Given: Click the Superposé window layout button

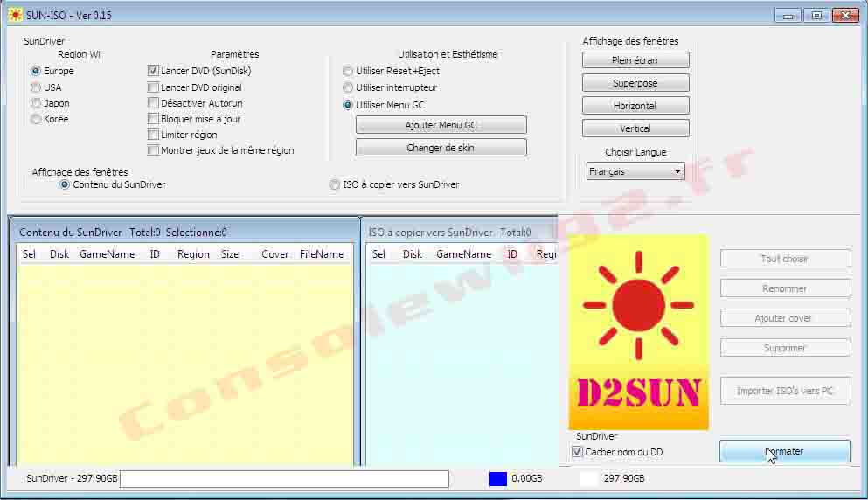Looking at the screenshot, I should click(635, 83).
